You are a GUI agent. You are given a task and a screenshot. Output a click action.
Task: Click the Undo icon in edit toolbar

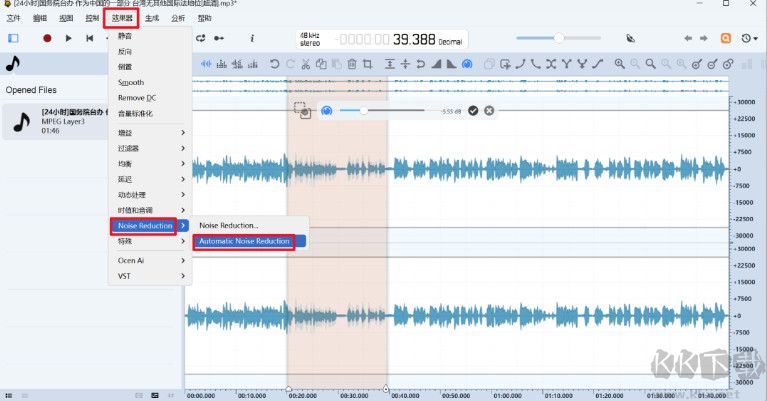[x=274, y=64]
